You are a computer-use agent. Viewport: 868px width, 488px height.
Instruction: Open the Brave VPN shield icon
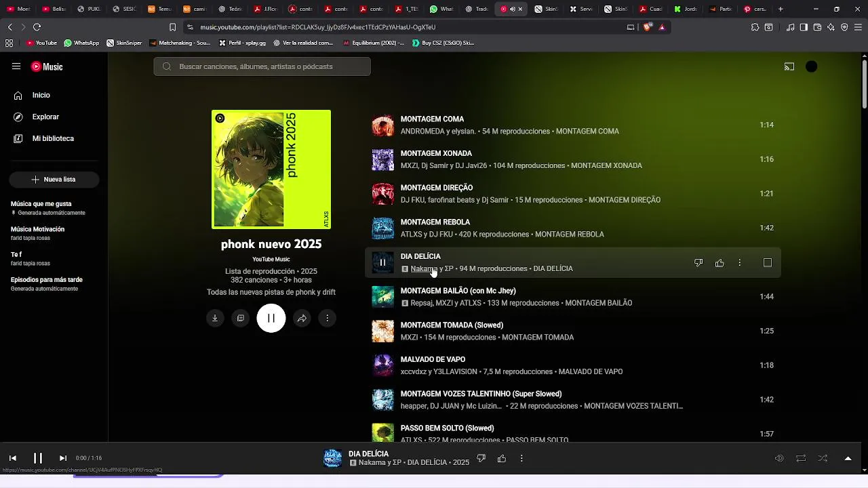click(844, 27)
